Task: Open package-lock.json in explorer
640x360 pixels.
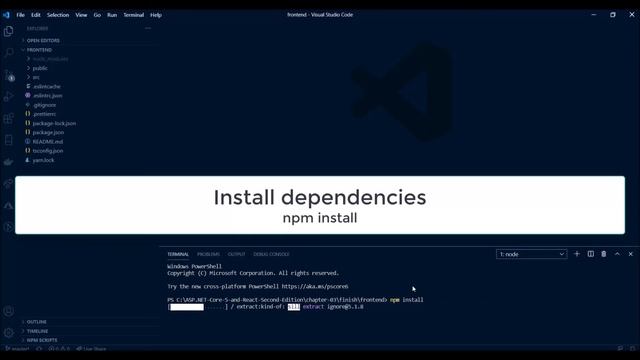Action: 54,123
